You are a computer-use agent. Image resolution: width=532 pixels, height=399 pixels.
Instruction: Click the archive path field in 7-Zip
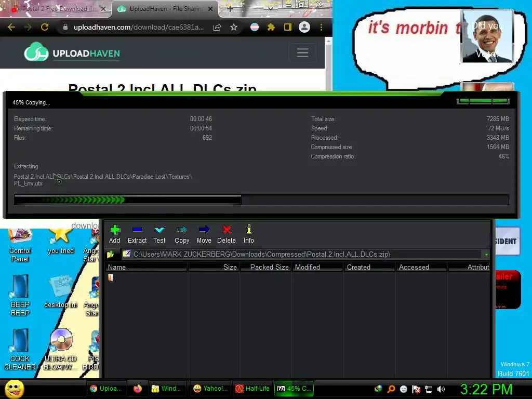point(302,254)
